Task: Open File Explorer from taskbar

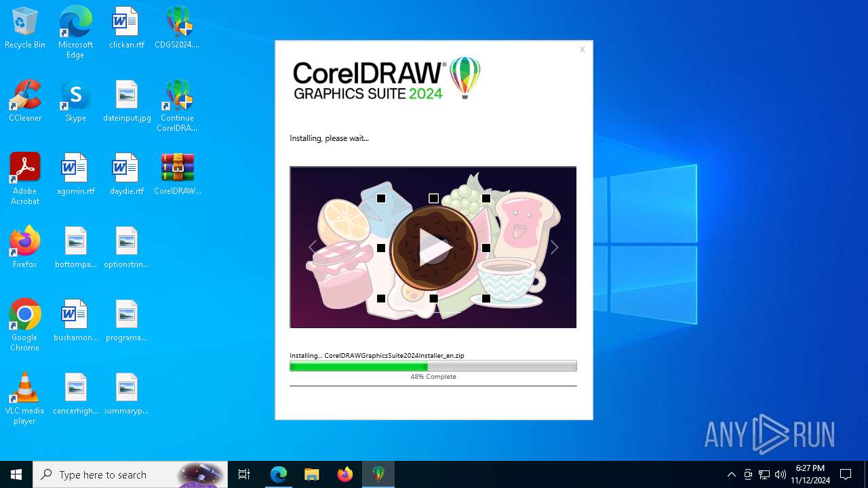Action: tap(312, 474)
